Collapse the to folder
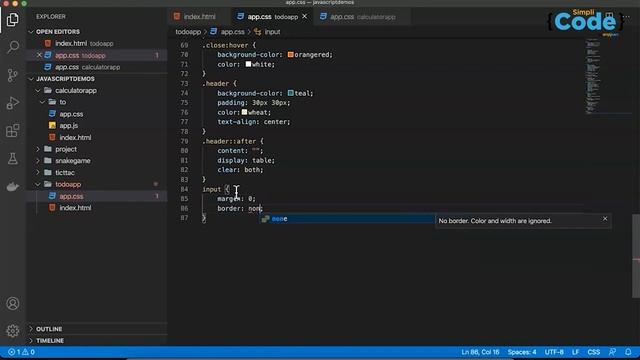This screenshot has height=360, width=640. [42, 102]
